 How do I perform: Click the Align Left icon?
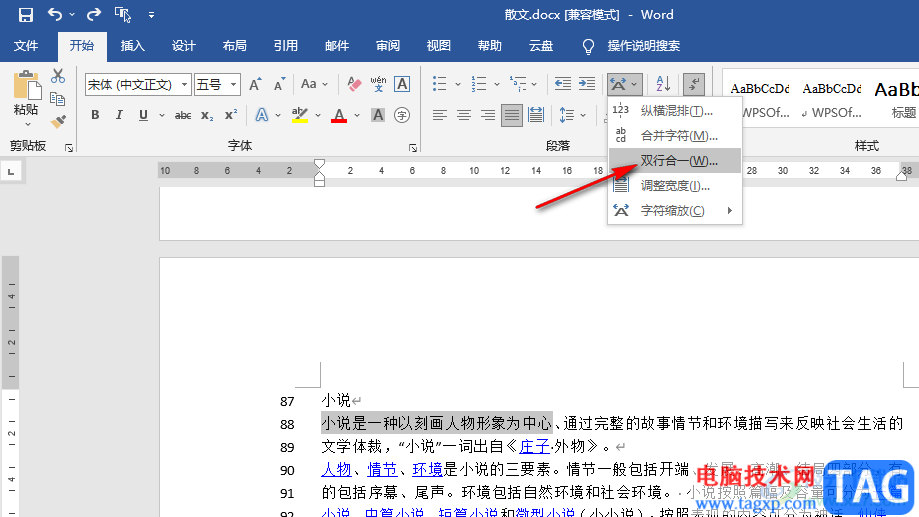click(440, 115)
